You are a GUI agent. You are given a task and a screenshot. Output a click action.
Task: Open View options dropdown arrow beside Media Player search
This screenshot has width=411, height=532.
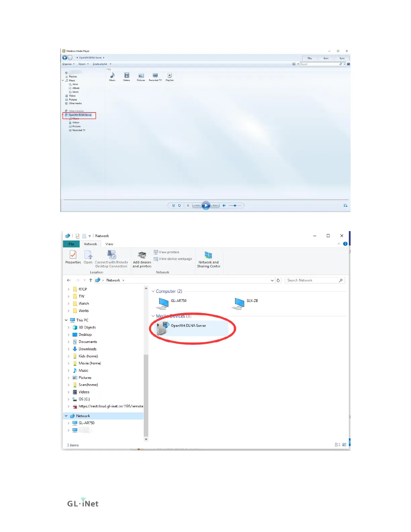coord(298,64)
